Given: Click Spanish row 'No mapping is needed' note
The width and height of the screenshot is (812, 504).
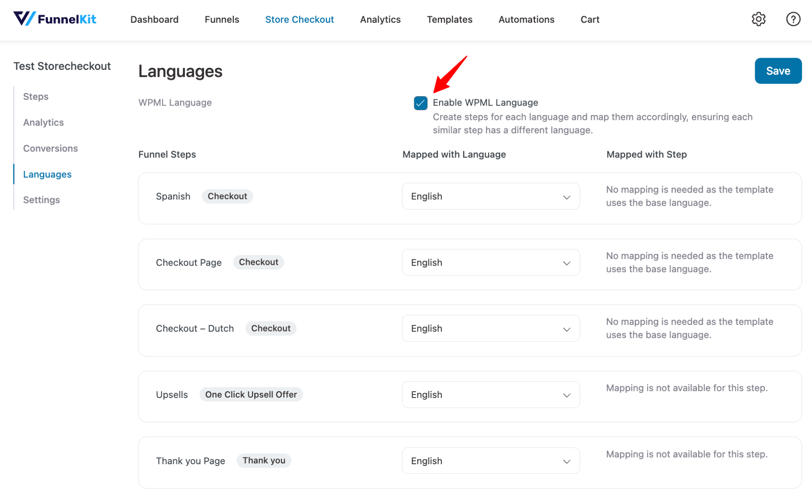Looking at the screenshot, I should tap(689, 196).
